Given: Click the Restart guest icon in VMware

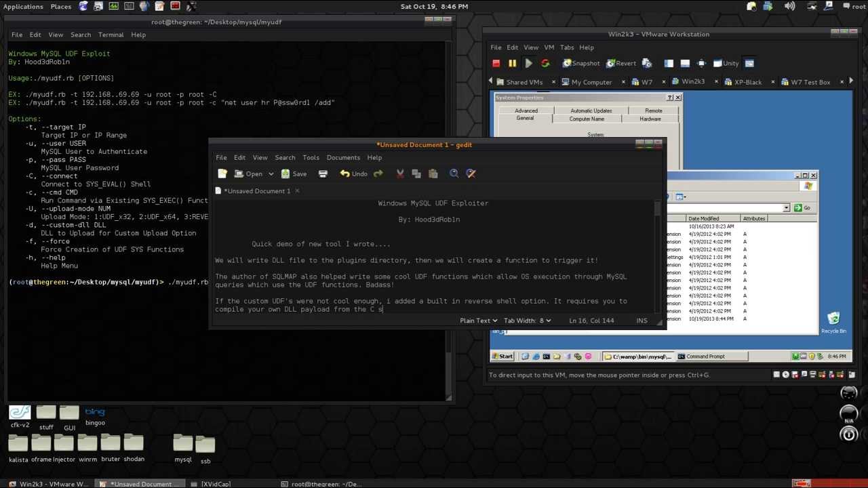Looking at the screenshot, I should 545,63.
